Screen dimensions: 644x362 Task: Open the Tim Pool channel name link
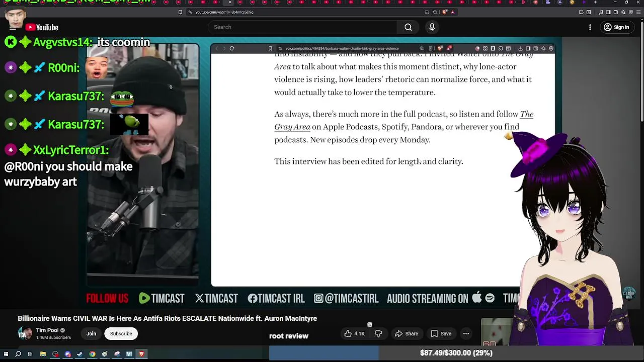(47, 330)
